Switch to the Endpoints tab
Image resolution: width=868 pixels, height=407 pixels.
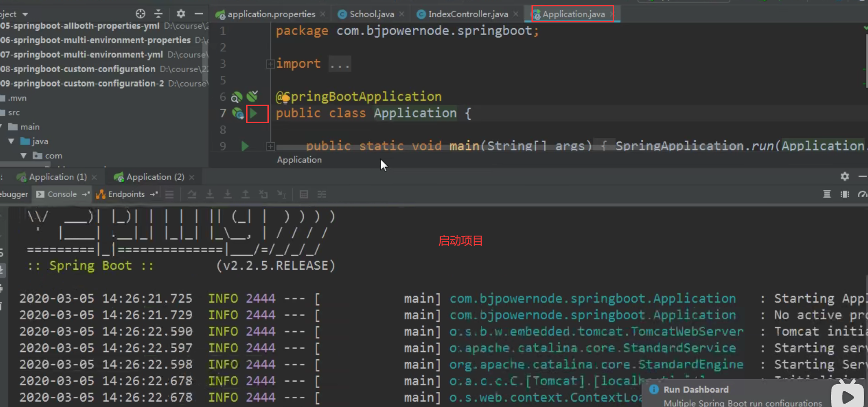pos(126,194)
